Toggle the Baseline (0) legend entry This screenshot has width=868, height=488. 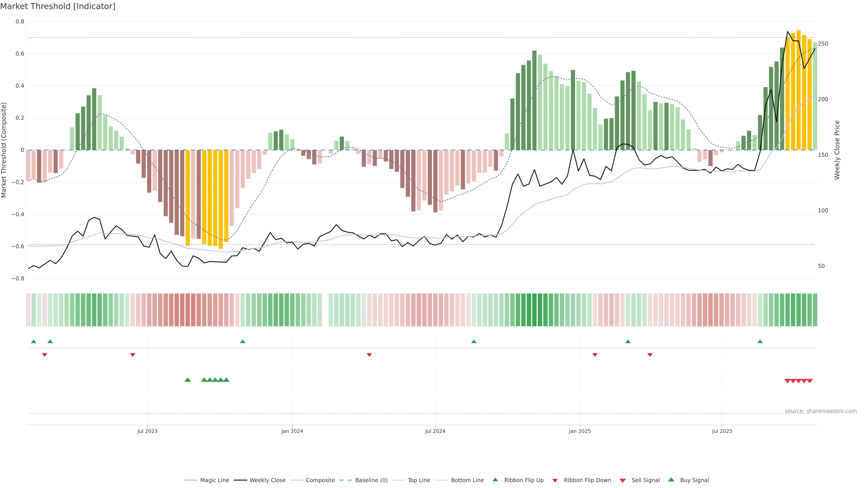coord(371,480)
